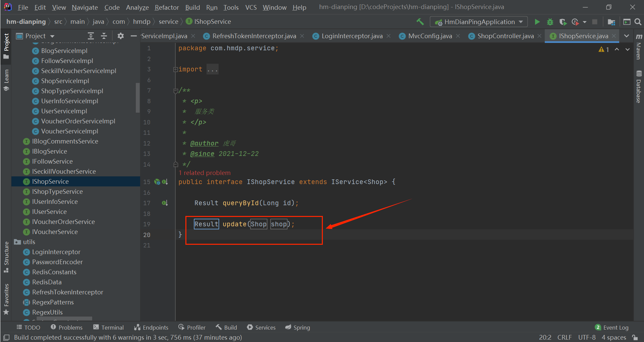Toggle the Project tool window button
The width and height of the screenshot is (644, 342).
point(6,46)
